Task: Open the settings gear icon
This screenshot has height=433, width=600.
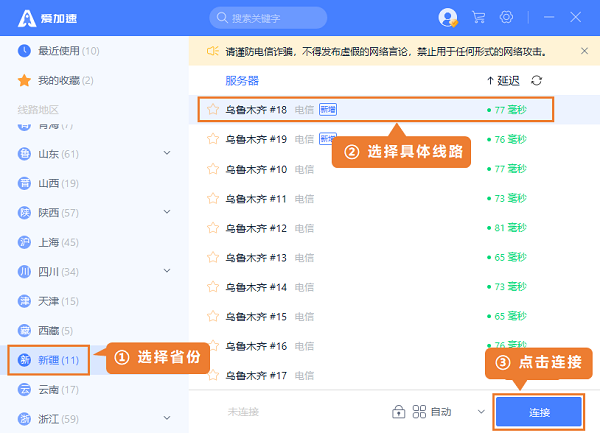Action: pos(506,17)
